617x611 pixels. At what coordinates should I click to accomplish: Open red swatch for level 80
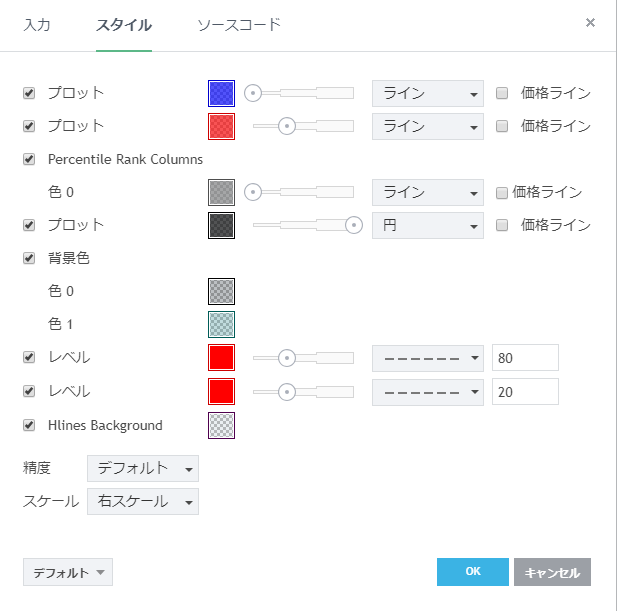tap(221, 358)
